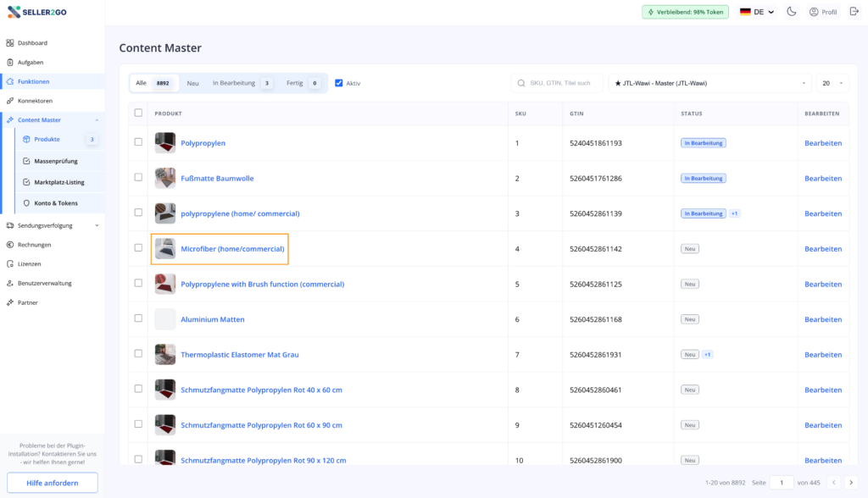The image size is (868, 498).
Task: Click the Verbleibend 98% Token badge
Action: click(x=685, y=12)
